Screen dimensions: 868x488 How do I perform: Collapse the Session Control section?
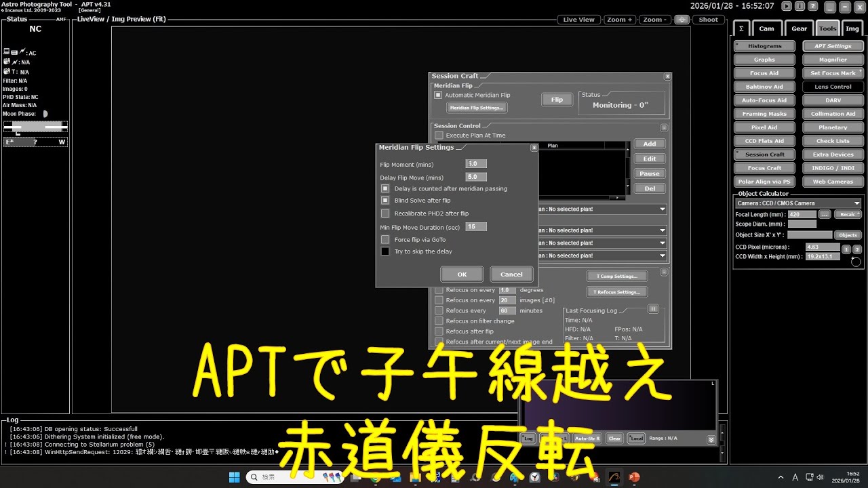(x=664, y=127)
